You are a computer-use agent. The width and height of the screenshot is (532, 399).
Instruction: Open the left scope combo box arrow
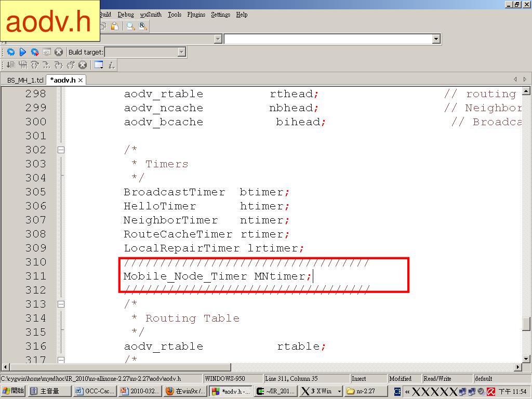click(x=218, y=39)
